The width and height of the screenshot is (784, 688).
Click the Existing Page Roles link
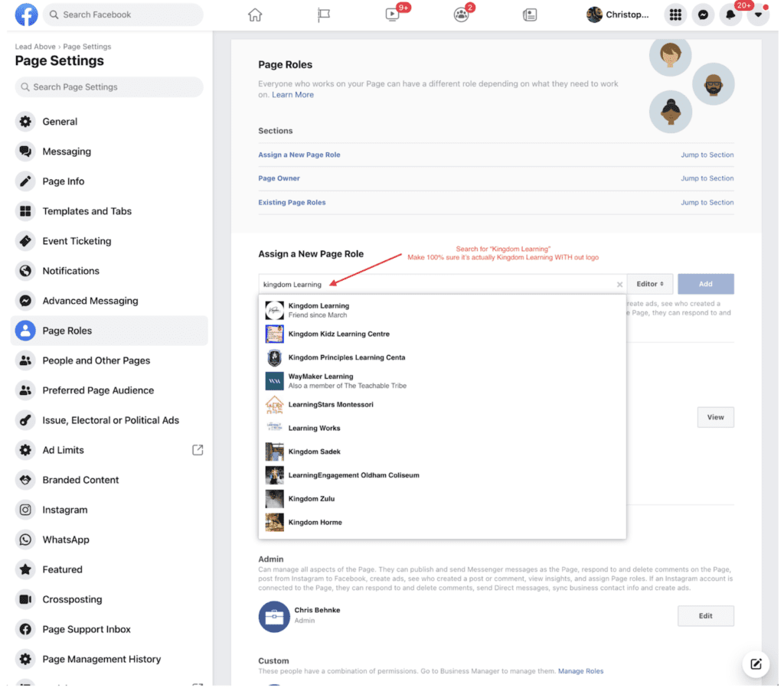click(292, 202)
